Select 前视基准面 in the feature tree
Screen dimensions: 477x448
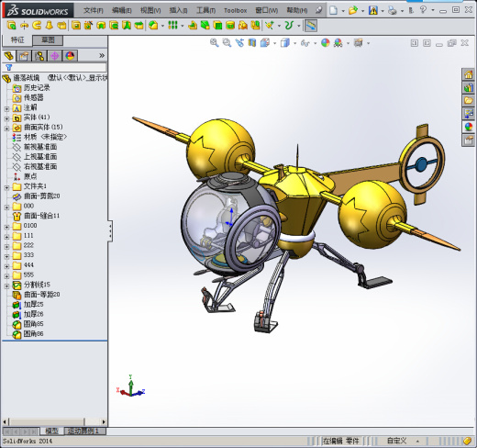[x=40, y=147]
